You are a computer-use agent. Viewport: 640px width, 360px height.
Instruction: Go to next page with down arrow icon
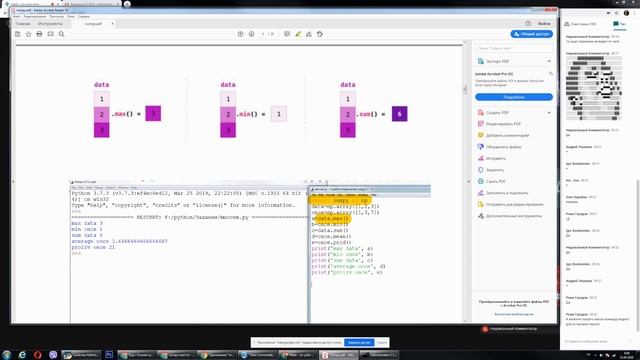click(x=251, y=34)
